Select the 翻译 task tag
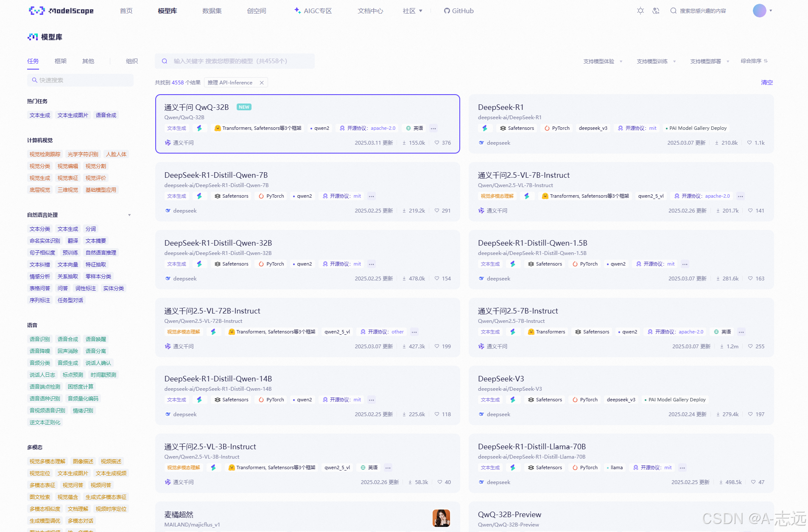Viewport: 808px width, 532px height. click(x=73, y=241)
